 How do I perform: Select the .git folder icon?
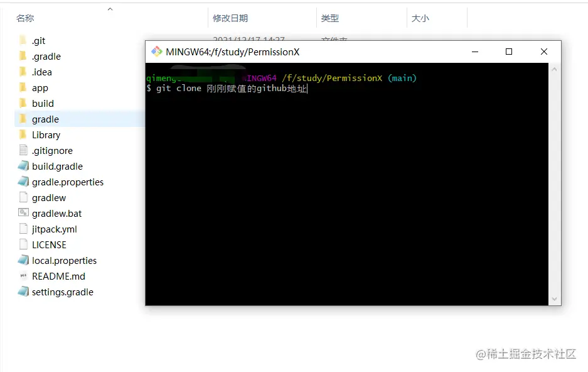coord(23,40)
